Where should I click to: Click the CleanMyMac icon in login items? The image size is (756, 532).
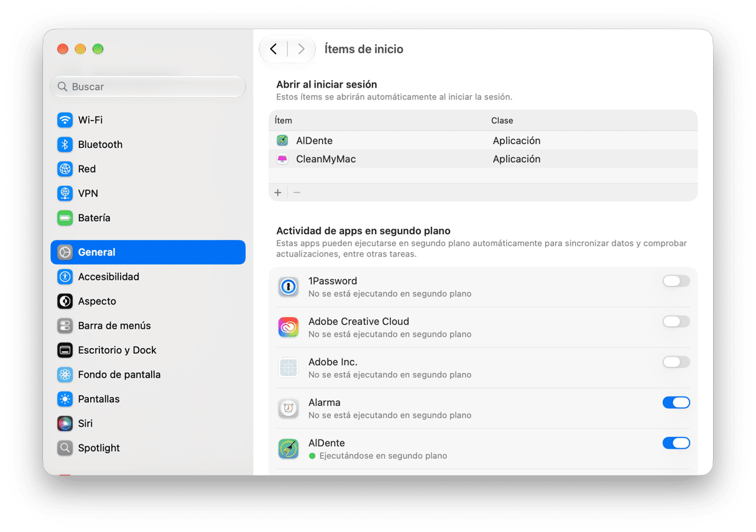pos(283,159)
